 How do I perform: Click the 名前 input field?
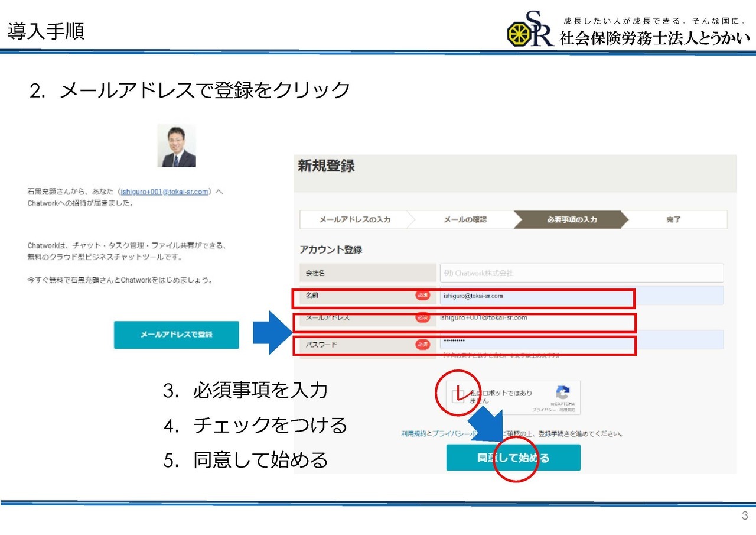[x=582, y=295]
